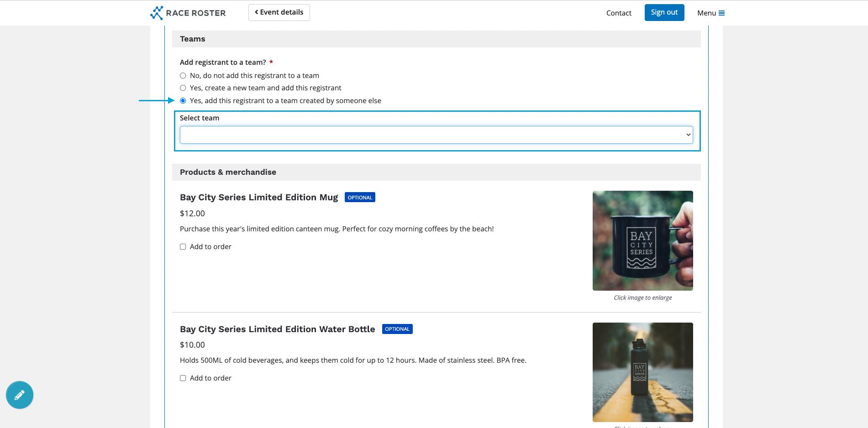The image size is (868, 428).
Task: Check Add to order for Mug
Action: (183, 247)
